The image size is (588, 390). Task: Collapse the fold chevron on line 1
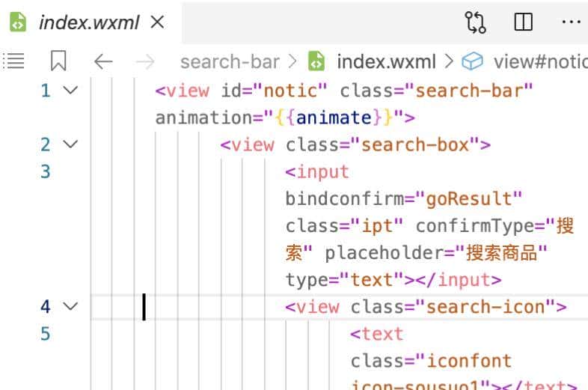click(x=70, y=90)
